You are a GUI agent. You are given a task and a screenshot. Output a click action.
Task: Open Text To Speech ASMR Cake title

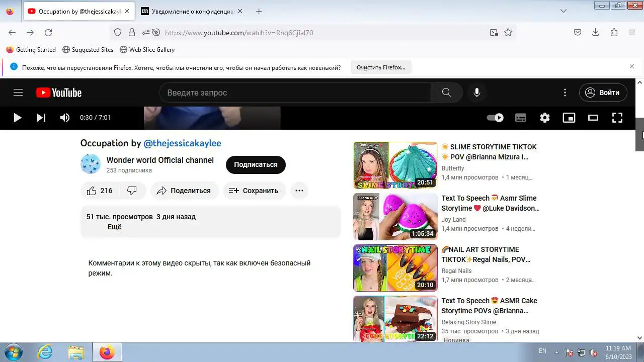tap(490, 306)
